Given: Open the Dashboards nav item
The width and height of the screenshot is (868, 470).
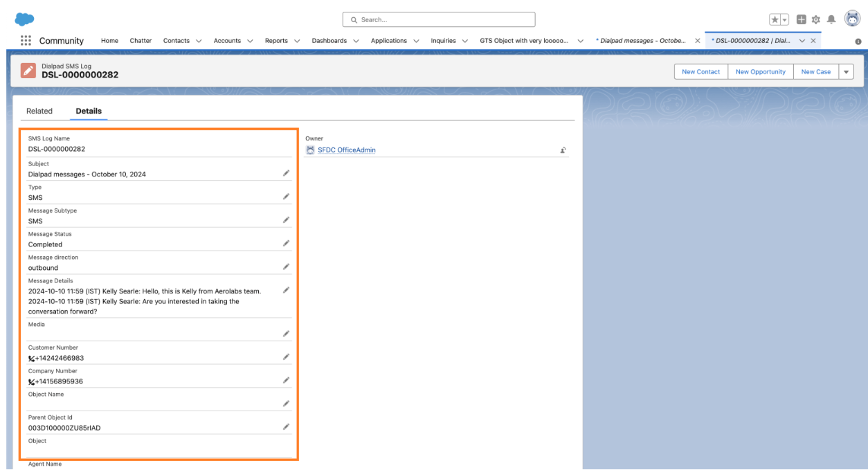Looking at the screenshot, I should pyautogui.click(x=329, y=41).
